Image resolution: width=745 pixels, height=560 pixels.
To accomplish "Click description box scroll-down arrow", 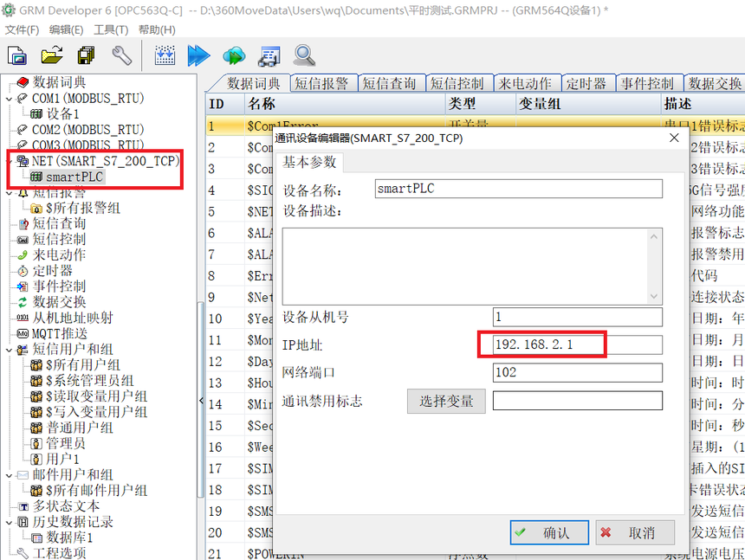I will pos(654,297).
